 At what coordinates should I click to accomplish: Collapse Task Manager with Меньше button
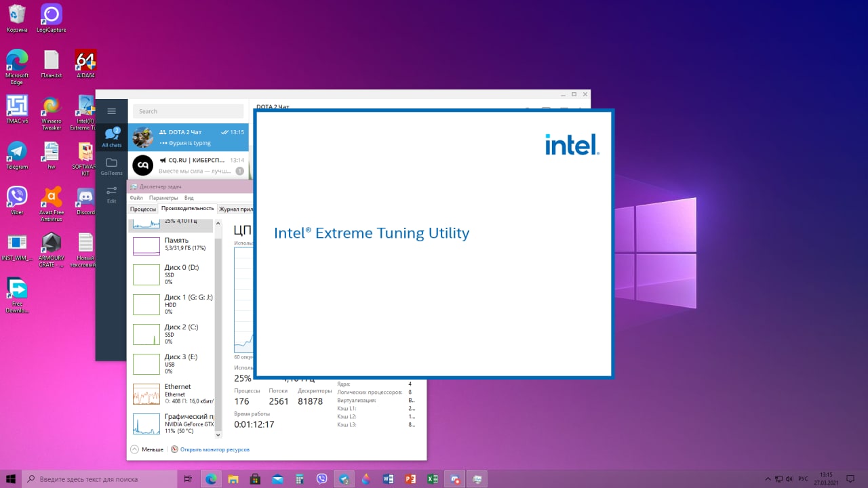coord(147,449)
